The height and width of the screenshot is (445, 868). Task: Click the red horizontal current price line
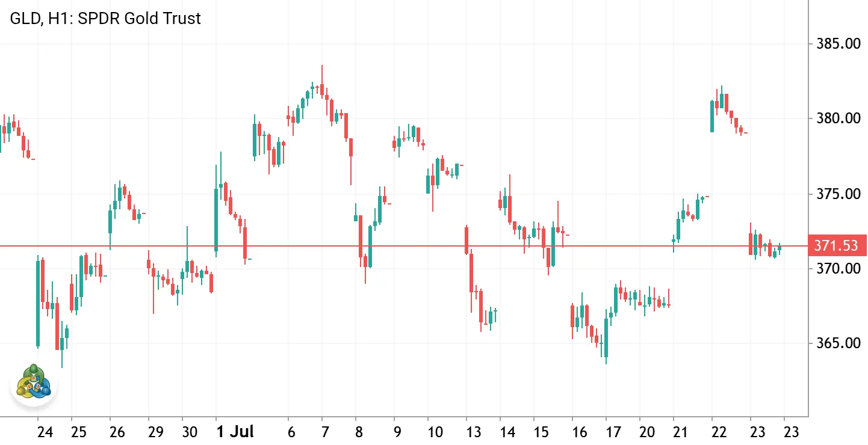click(x=404, y=246)
